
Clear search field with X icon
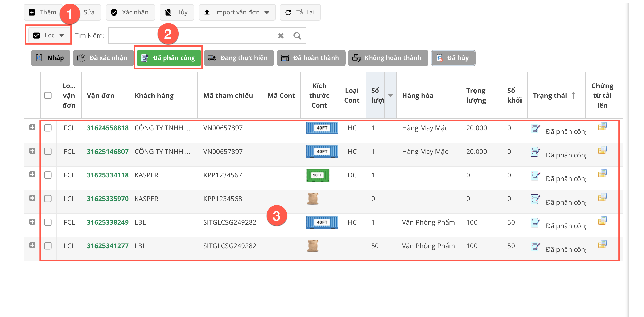[281, 36]
